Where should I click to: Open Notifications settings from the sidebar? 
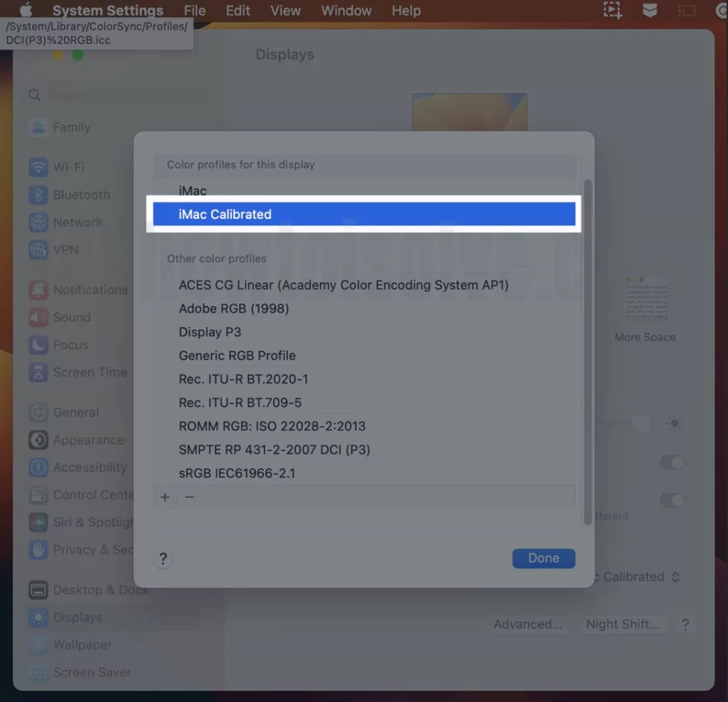(89, 290)
